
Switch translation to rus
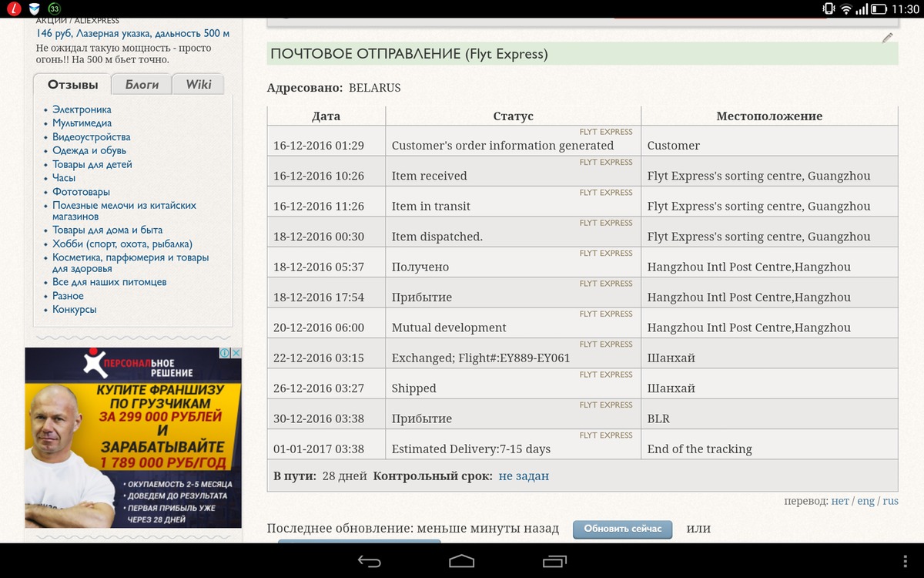point(890,501)
